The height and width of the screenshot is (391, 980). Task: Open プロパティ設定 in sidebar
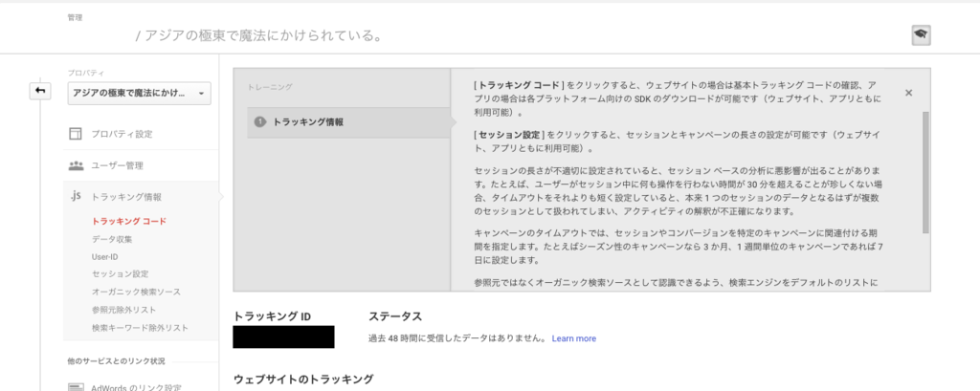[122, 134]
